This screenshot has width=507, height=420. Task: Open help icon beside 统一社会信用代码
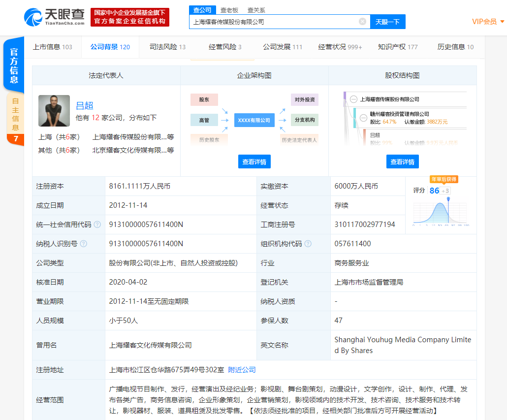click(x=97, y=225)
